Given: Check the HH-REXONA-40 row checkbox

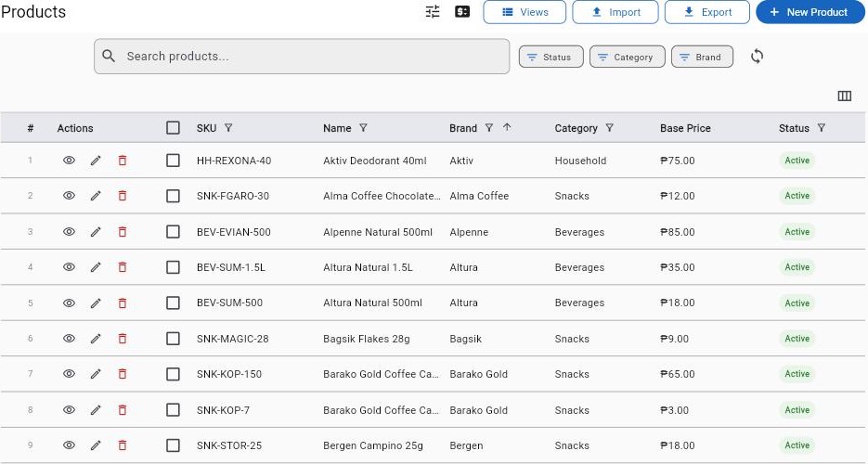Looking at the screenshot, I should pos(173,161).
